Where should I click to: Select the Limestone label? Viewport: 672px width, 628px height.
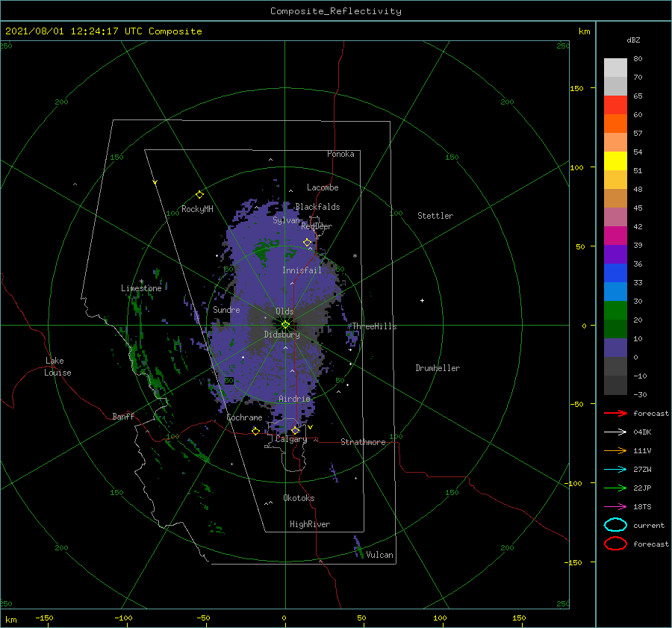[x=141, y=288]
